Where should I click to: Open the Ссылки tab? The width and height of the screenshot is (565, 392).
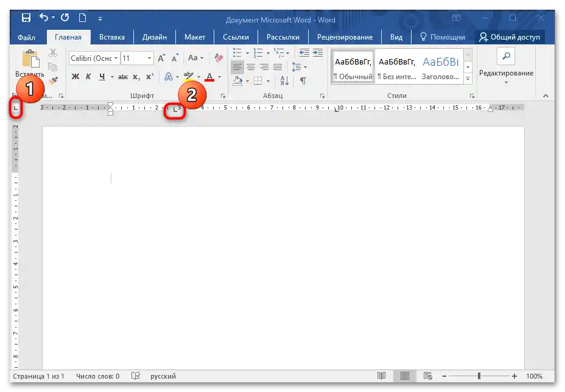click(x=236, y=37)
